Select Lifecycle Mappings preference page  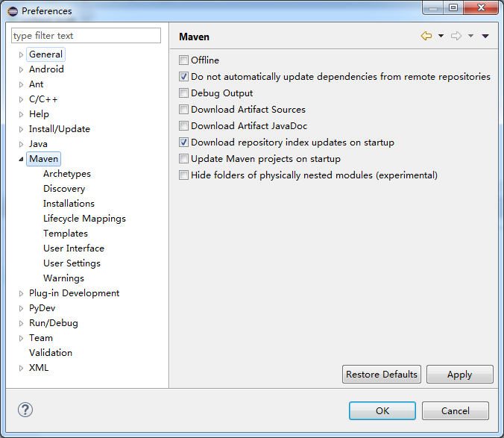click(84, 219)
